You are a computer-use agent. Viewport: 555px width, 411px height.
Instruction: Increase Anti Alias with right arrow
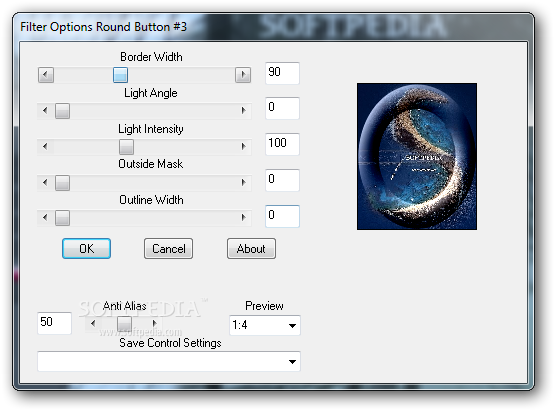(154, 323)
